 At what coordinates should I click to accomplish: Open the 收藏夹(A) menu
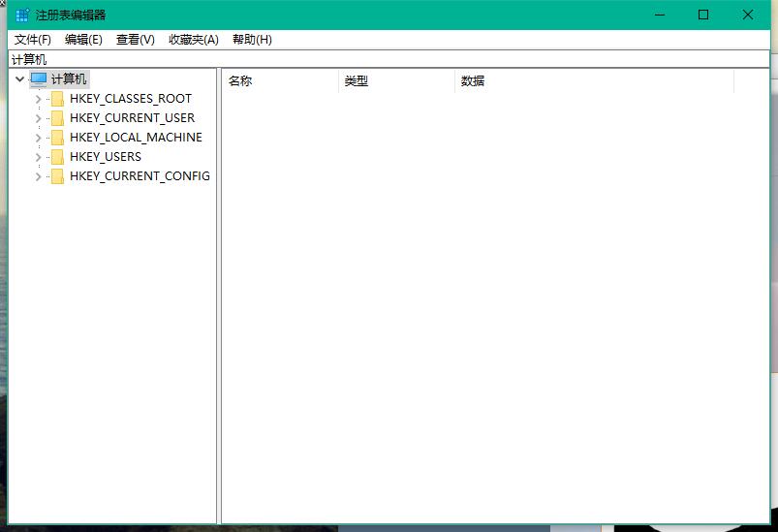click(x=194, y=40)
